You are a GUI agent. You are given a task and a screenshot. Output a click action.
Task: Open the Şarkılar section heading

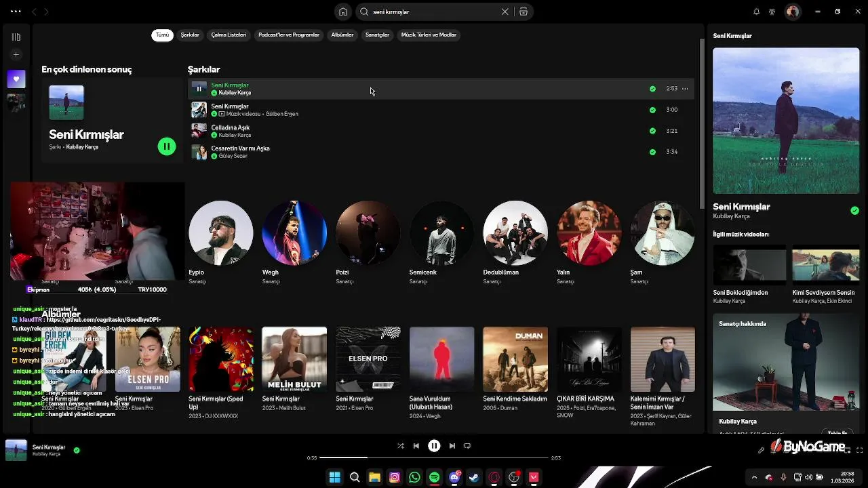pos(203,69)
